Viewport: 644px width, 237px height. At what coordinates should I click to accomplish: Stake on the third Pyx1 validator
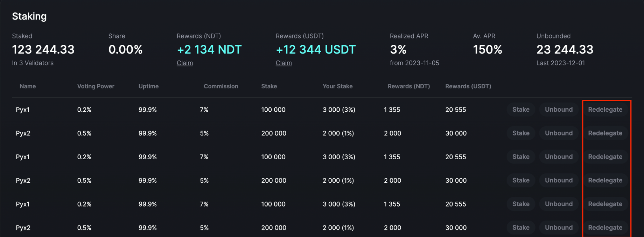click(520, 204)
